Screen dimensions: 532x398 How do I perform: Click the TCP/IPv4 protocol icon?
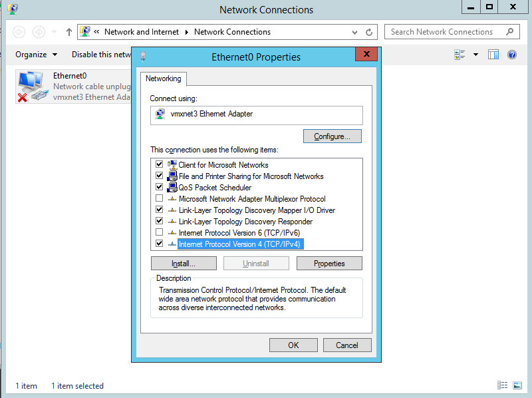172,244
